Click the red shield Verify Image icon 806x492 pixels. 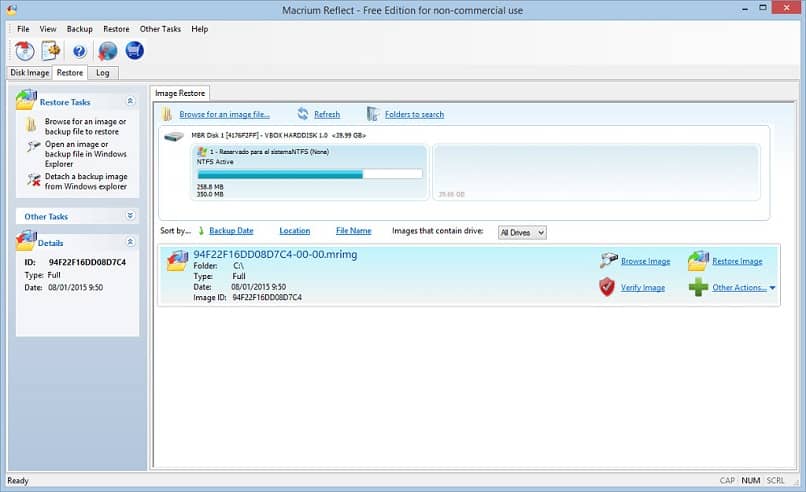(607, 287)
